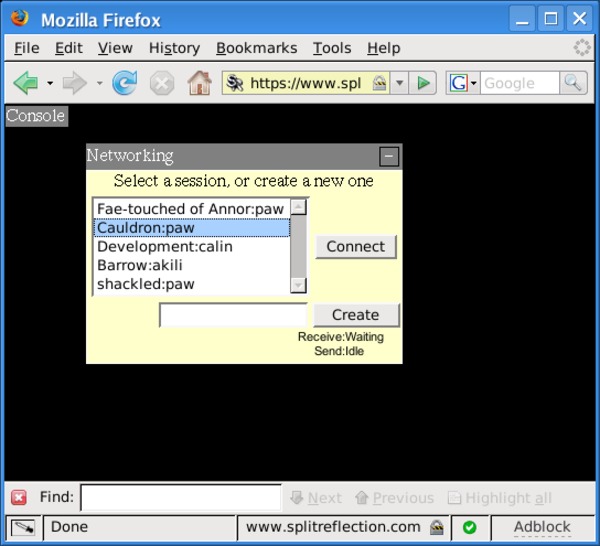Click the Create button
The height and width of the screenshot is (546, 600).
356,315
